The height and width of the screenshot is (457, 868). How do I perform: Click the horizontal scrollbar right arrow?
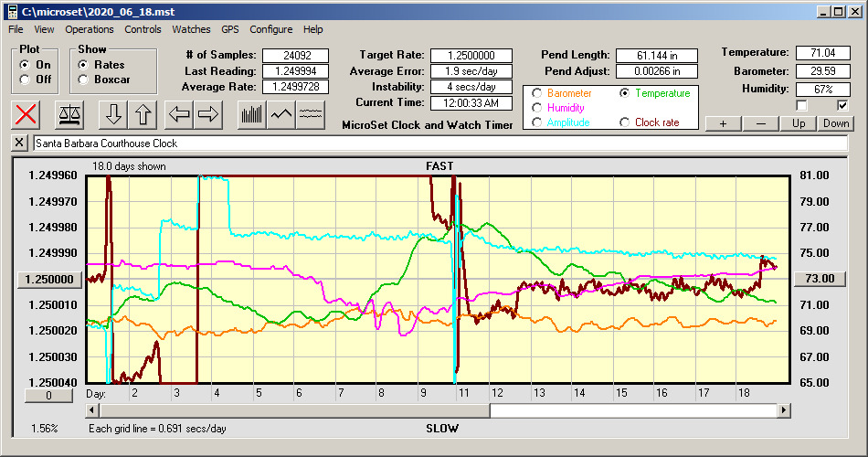[x=784, y=410]
